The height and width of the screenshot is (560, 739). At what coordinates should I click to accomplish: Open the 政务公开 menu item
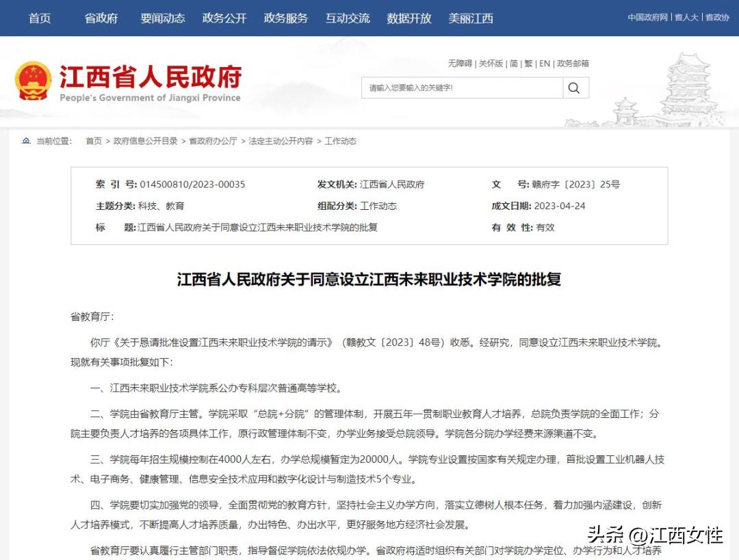[224, 18]
